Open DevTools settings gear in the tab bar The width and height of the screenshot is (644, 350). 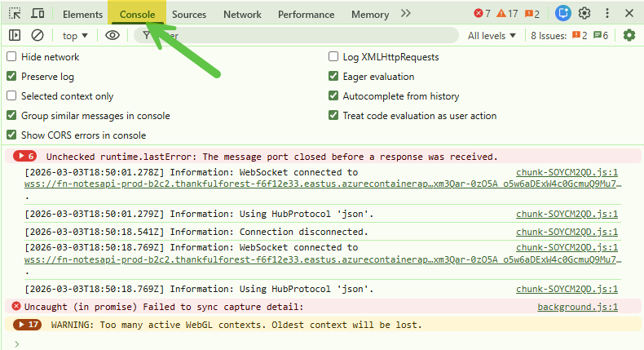pyautogui.click(x=584, y=13)
